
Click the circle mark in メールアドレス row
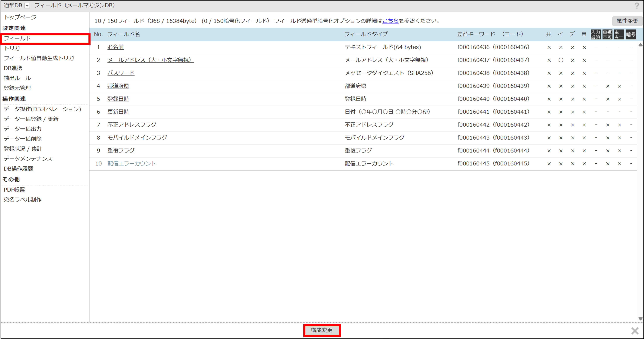(561, 60)
